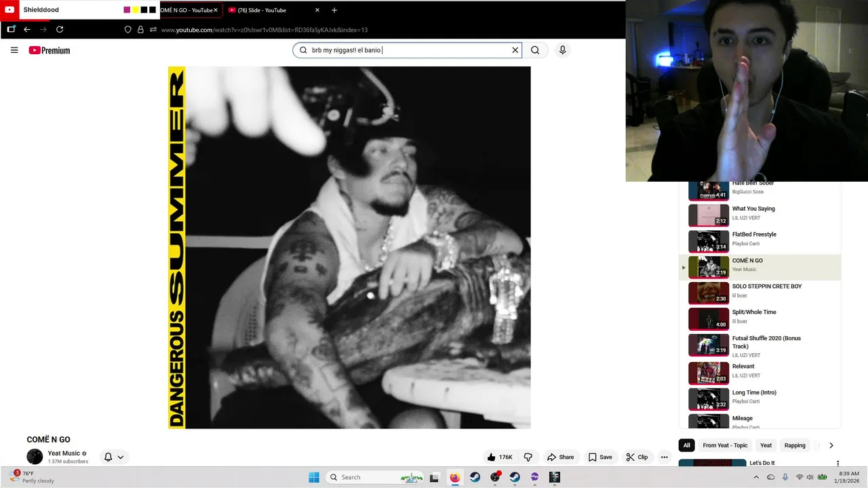Click the Windows taskbar Search box

point(374,477)
